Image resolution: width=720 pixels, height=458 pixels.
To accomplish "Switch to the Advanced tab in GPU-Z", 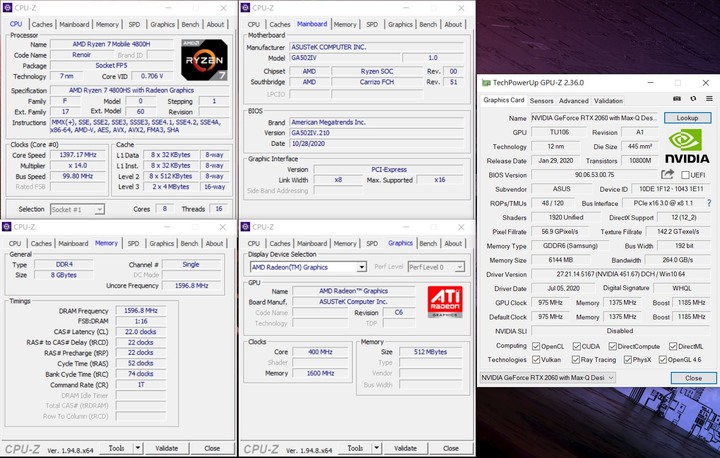I will point(574,101).
